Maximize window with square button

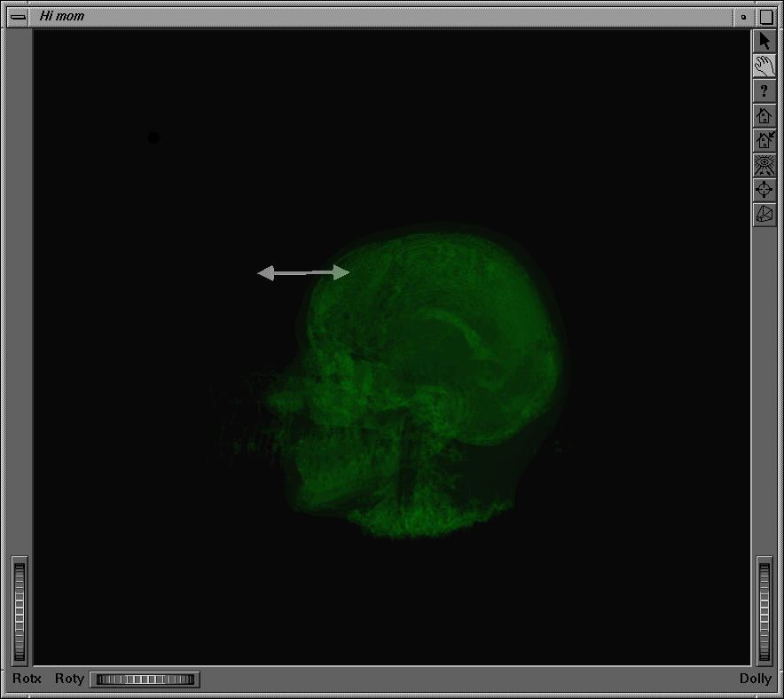point(766,17)
